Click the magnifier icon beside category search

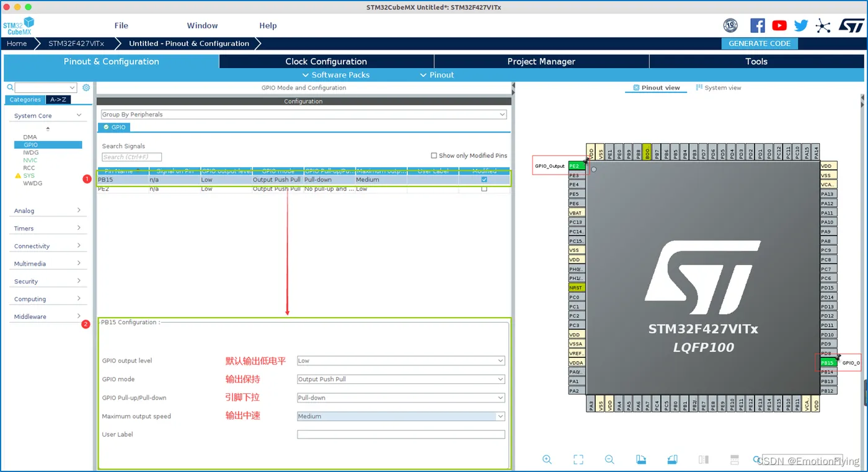pos(10,88)
